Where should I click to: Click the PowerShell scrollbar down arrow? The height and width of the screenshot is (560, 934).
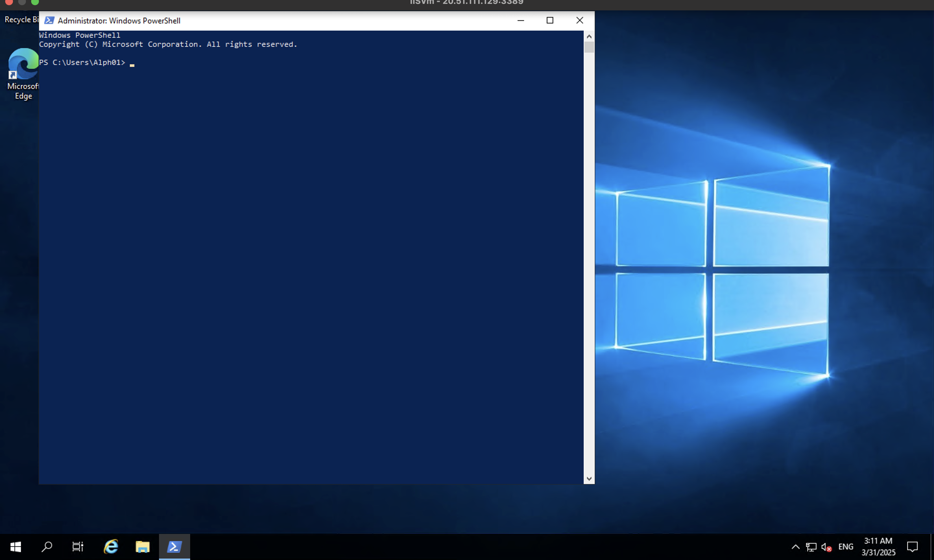pyautogui.click(x=589, y=478)
